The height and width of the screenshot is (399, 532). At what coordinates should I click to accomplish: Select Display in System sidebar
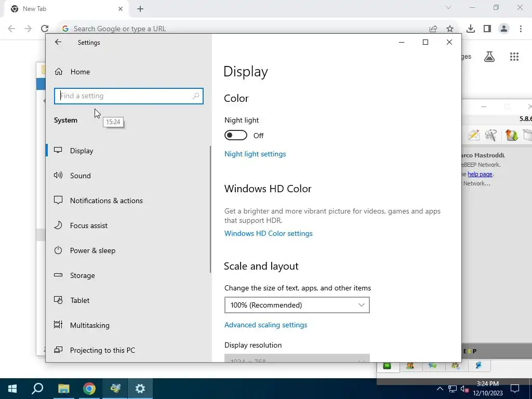pyautogui.click(x=128, y=151)
